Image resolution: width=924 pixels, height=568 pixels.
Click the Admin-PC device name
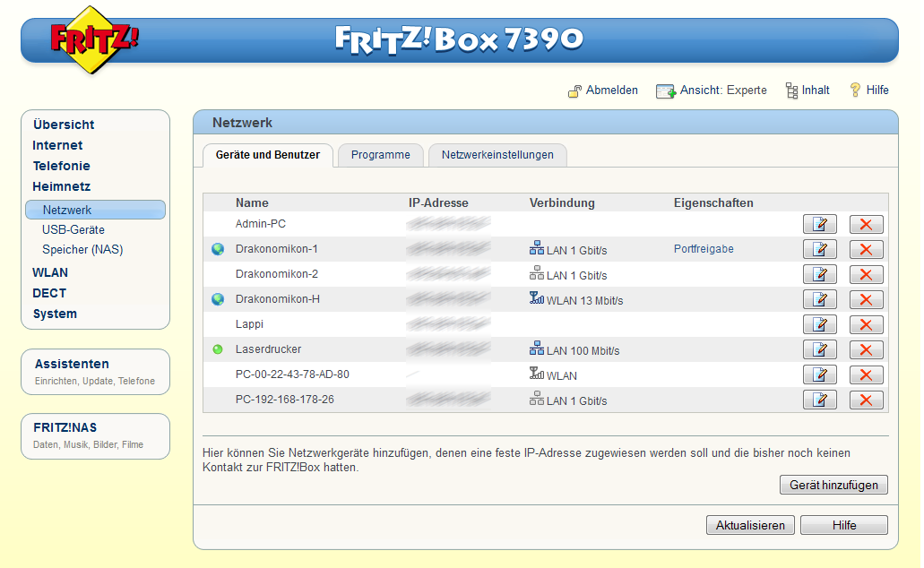coord(261,224)
